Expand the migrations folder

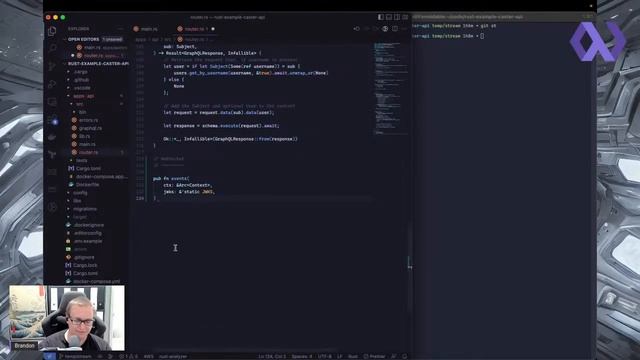[x=85, y=209]
